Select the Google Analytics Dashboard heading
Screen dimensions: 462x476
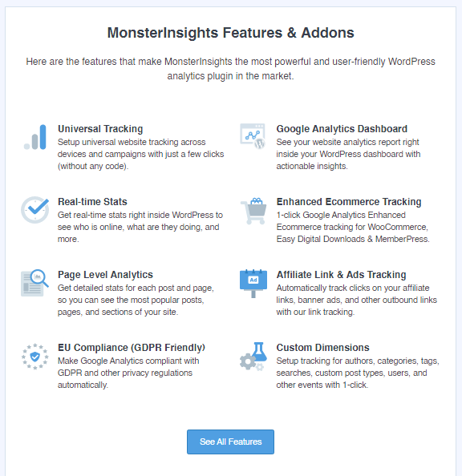(x=342, y=129)
